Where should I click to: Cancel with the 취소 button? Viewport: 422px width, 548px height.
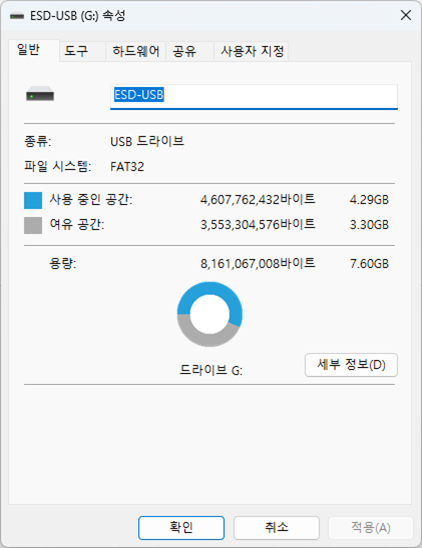coord(277,528)
